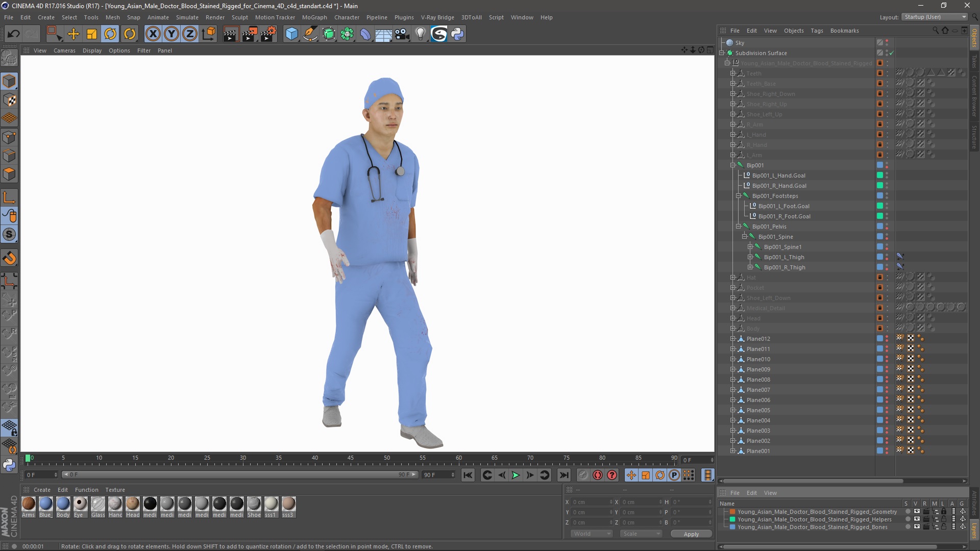Screen dimensions: 980x551
Task: Open the World coordinate system dropdown
Action: point(592,534)
